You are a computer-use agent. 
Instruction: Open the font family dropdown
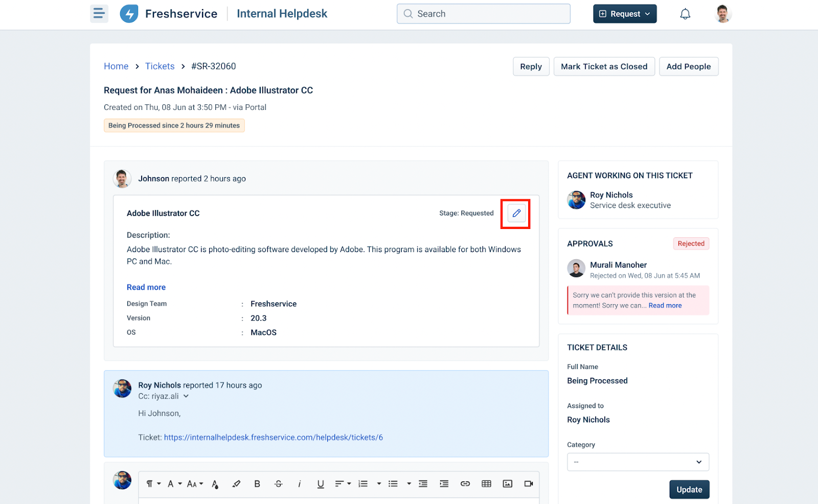[175, 484]
